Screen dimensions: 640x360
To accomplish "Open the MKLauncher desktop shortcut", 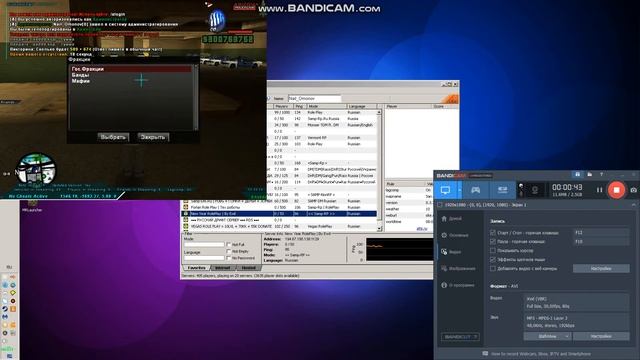I will (x=32, y=205).
